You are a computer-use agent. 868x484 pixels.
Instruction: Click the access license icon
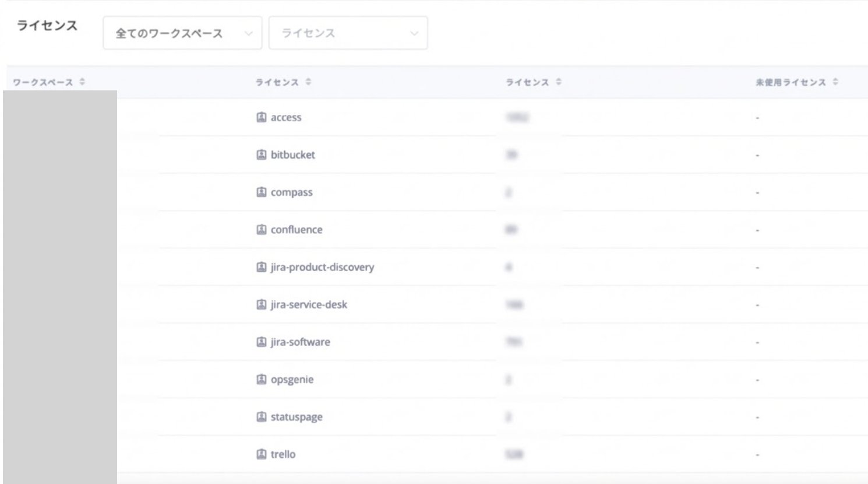[262, 117]
